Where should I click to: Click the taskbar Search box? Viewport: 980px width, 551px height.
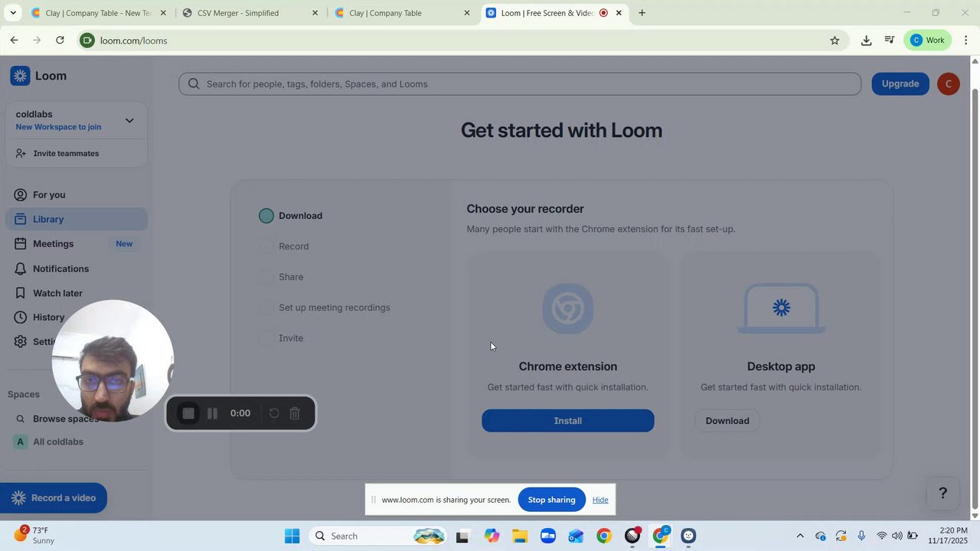[379, 536]
